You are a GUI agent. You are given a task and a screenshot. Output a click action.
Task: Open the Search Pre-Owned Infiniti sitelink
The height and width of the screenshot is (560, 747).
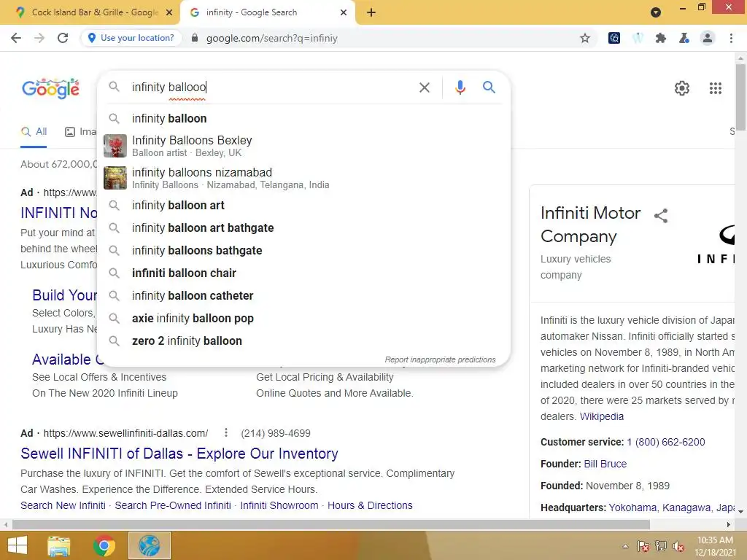173,505
